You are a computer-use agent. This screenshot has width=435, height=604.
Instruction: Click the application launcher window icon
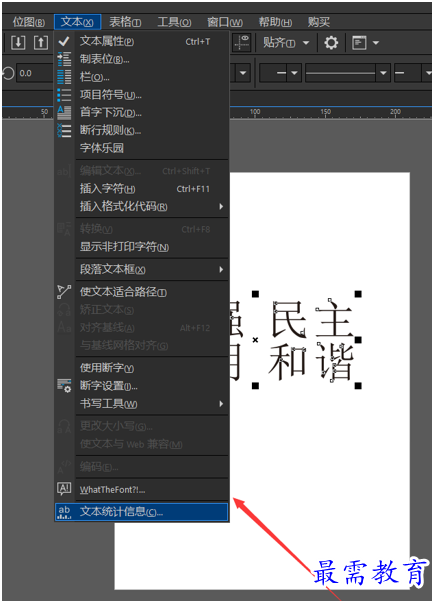(x=359, y=42)
